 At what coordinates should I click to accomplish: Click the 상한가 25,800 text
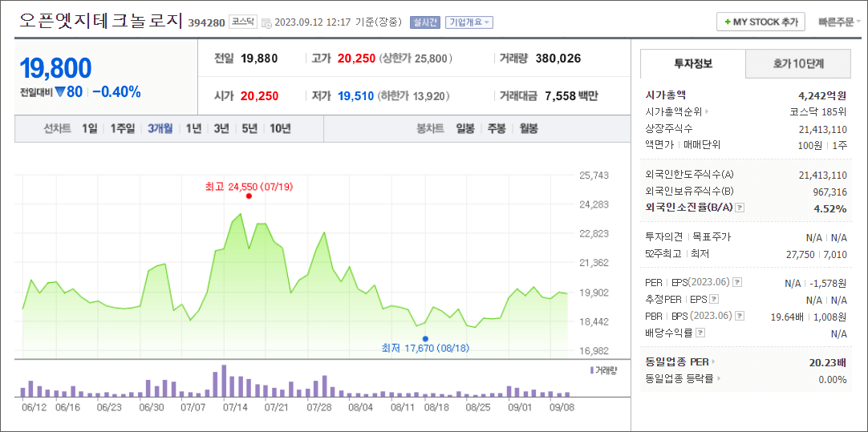coord(416,58)
